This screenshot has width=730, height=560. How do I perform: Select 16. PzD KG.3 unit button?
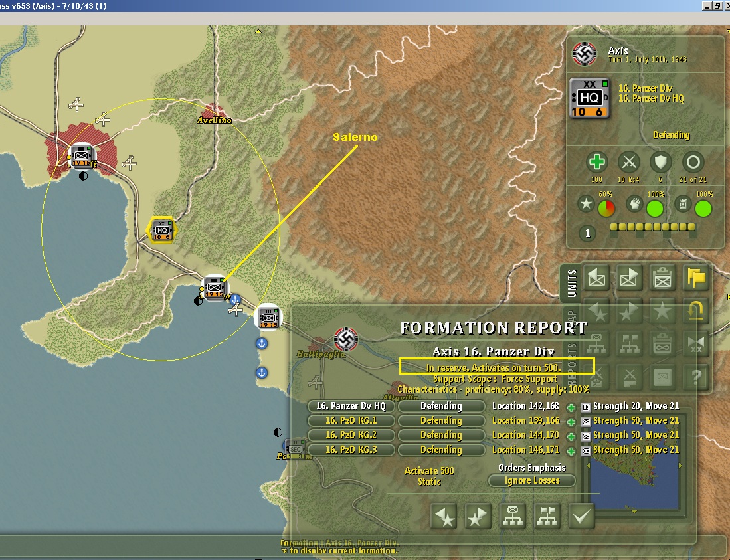click(351, 450)
